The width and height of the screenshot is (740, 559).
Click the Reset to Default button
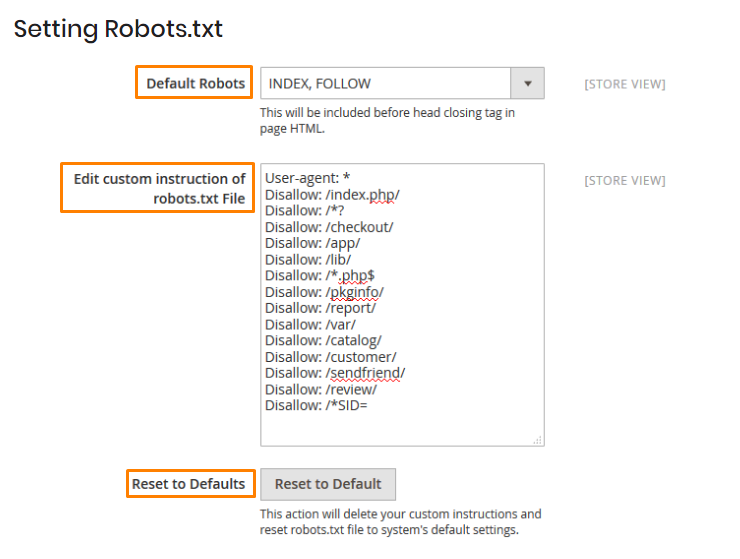(328, 484)
